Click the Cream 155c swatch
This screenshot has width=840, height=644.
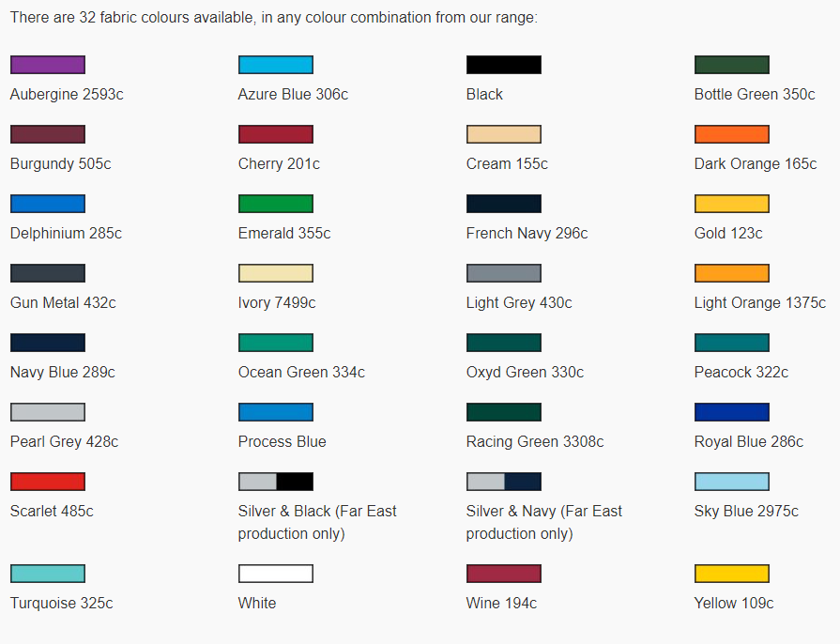(x=504, y=134)
